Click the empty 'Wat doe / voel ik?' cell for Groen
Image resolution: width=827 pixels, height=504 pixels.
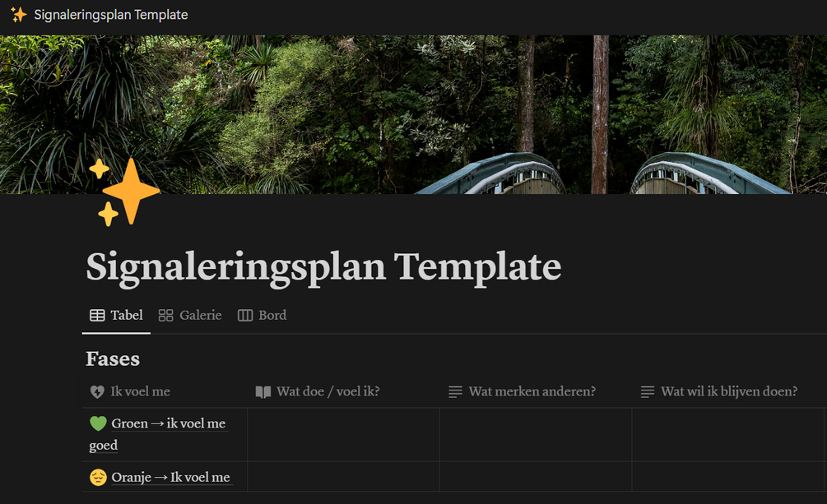pyautogui.click(x=343, y=435)
